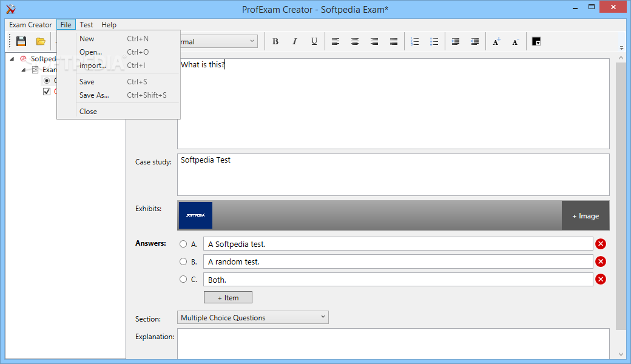Choose Import... from File menu

(118, 65)
